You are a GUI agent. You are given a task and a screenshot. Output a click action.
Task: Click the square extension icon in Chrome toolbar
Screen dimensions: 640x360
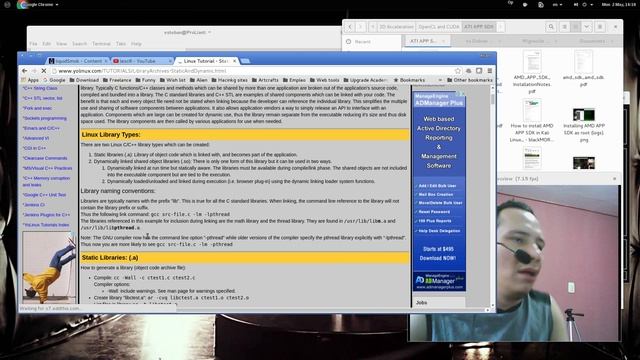(x=479, y=71)
